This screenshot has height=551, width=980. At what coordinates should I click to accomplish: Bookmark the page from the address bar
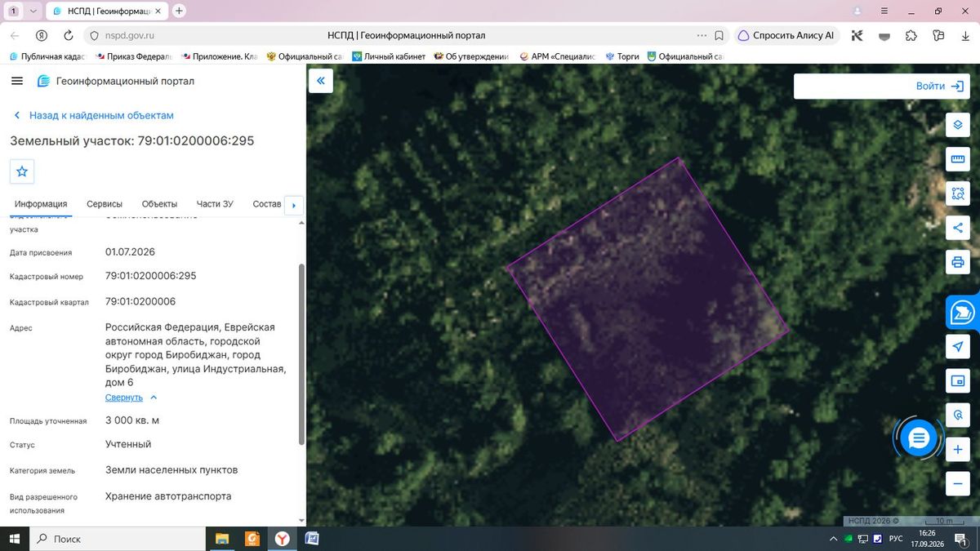click(719, 36)
